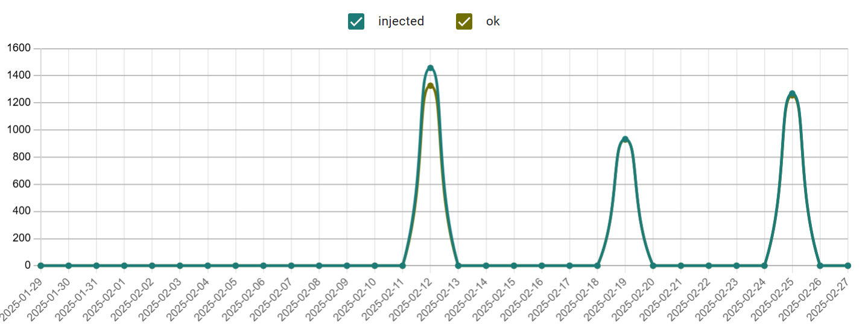Click the peak data point on 2025-02-19
This screenshot has width=868, height=331.
coord(625,140)
